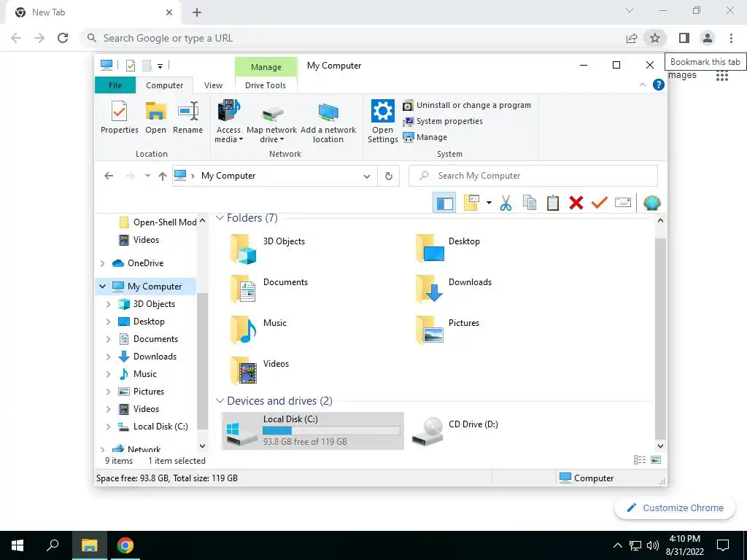Click the Properties ribbon icon

point(119,117)
